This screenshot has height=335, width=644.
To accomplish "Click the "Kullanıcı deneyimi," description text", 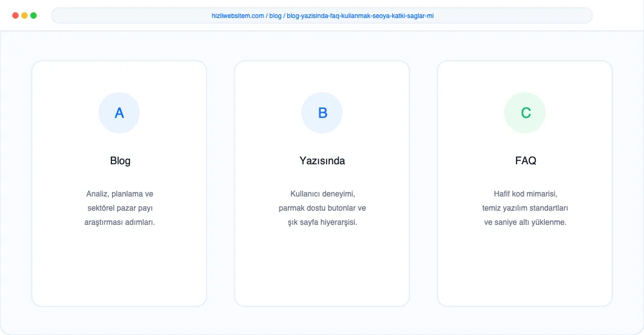I will click(x=323, y=194).
